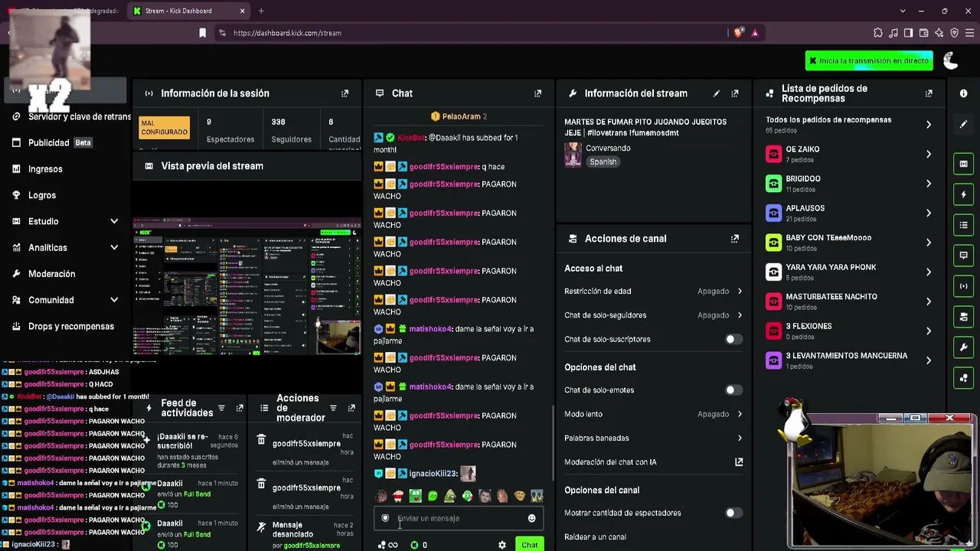The width and height of the screenshot is (980, 551).
Task: Expand the Analíticas sidebar section
Action: coord(114,248)
